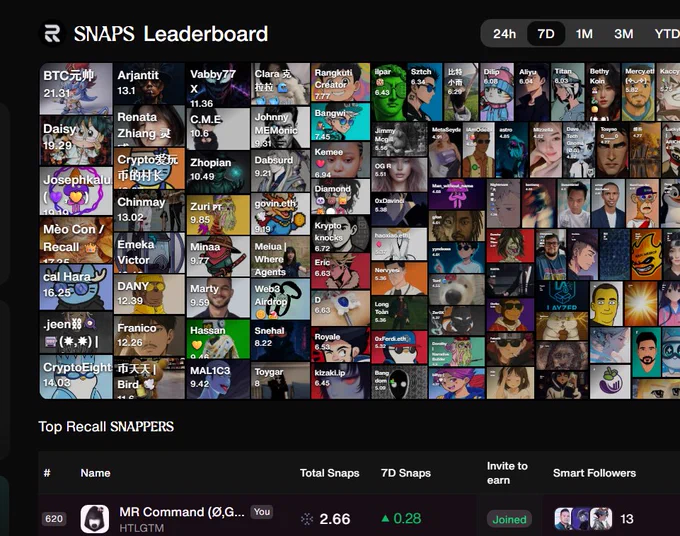This screenshot has height=536, width=680.
Task: Click the You badge beside MR Command
Action: click(262, 512)
